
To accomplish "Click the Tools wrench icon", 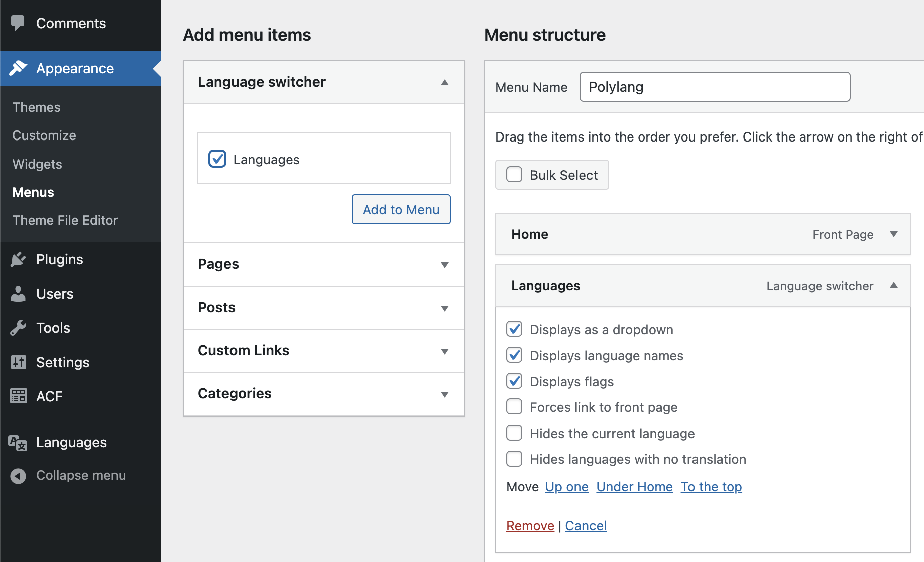I will [x=18, y=328].
